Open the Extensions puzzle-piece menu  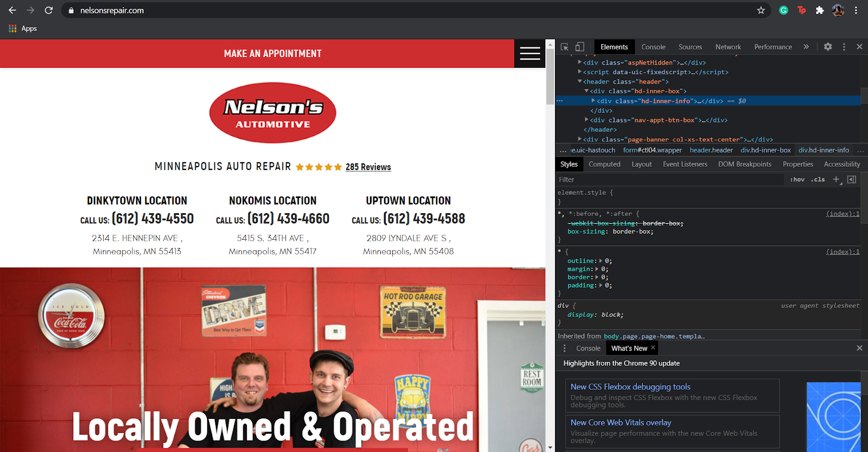pos(820,10)
